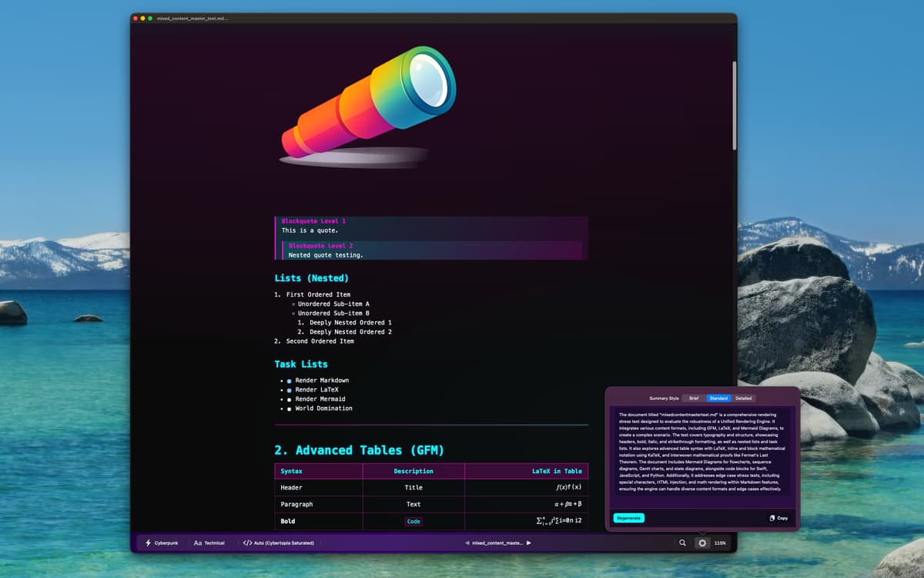Viewport: 924px width, 578px height.
Task: Select the Brief summary style
Action: point(694,398)
